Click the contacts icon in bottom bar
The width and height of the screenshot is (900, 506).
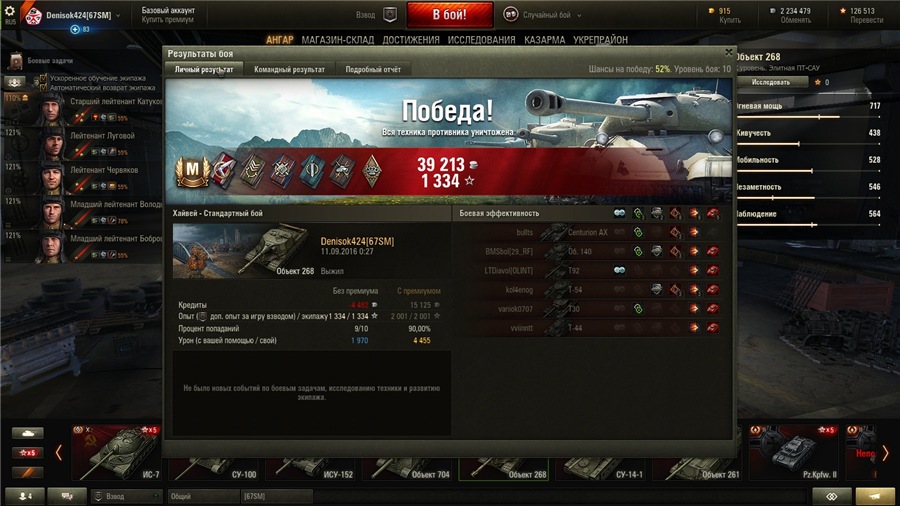pos(25,496)
